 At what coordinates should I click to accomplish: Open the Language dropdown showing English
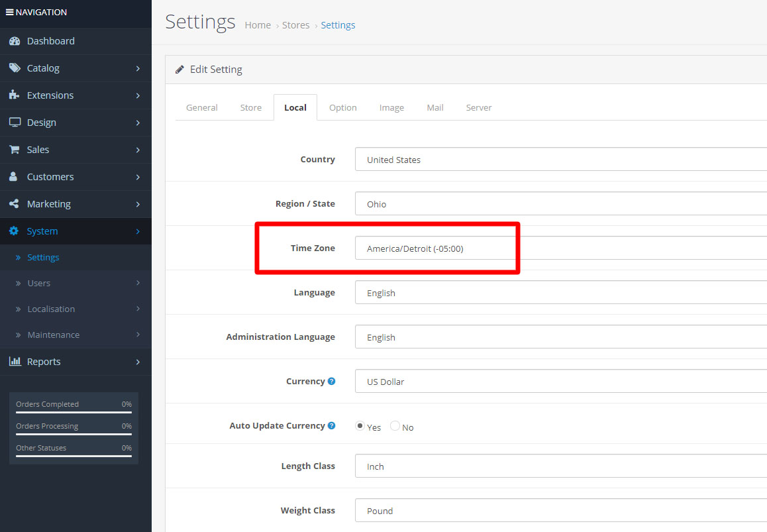(560, 293)
